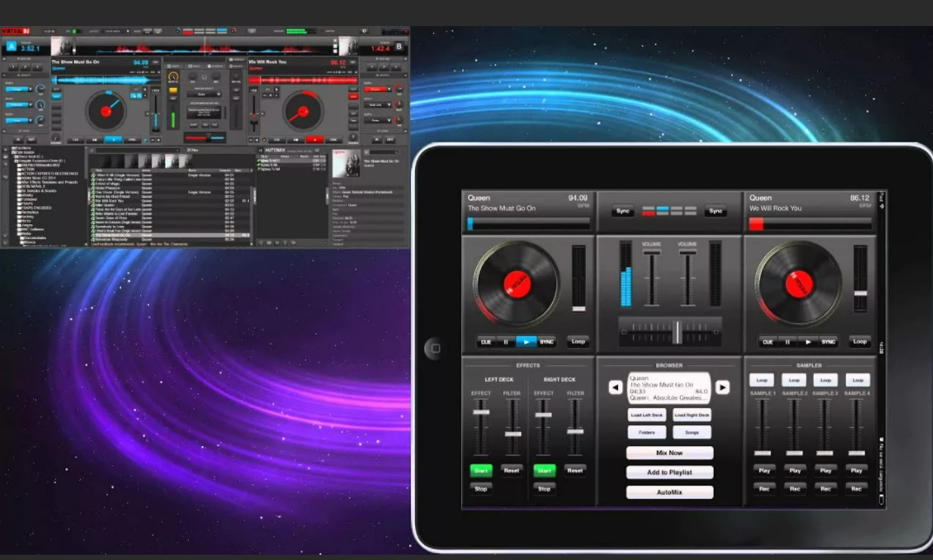933x560 pixels.
Task: Go to previous song in iPad Browser
Action: [616, 388]
